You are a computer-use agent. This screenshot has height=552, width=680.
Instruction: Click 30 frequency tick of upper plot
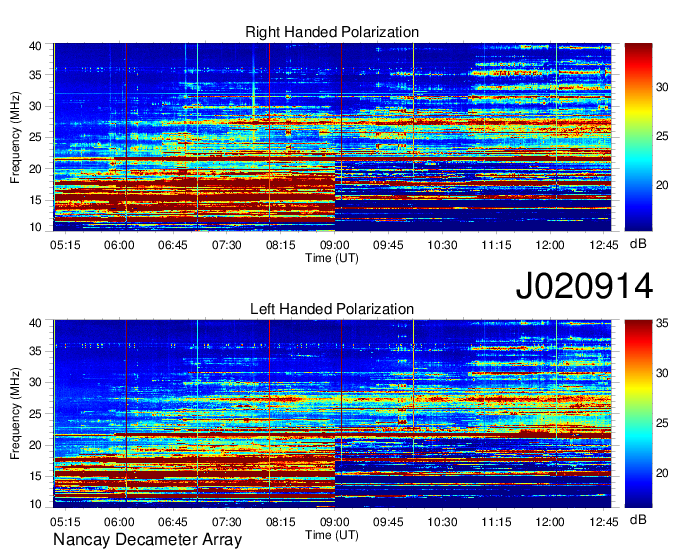coord(36,106)
